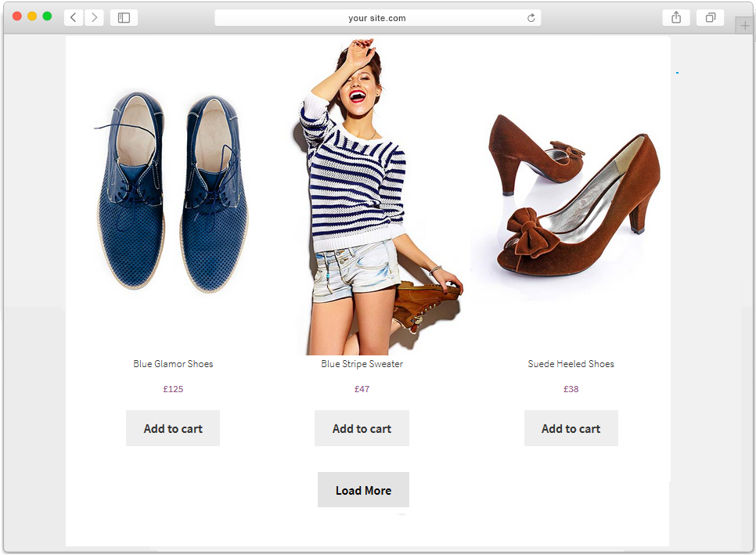Select the £38 price text
Image resolution: width=756 pixels, height=555 pixels.
point(571,388)
